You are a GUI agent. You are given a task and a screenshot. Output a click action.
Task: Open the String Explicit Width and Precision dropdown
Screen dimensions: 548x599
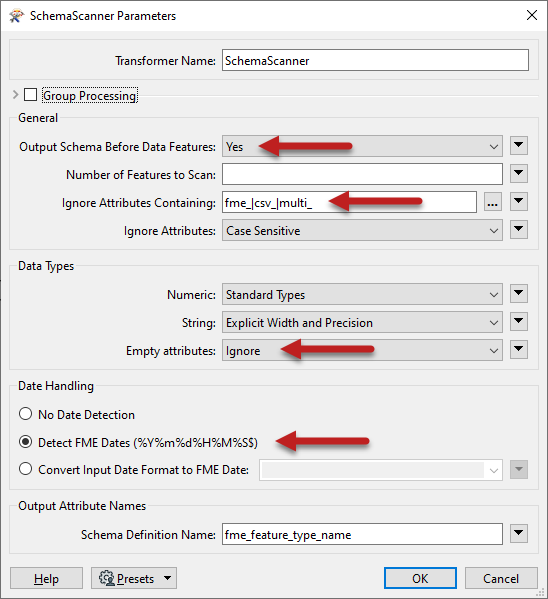(x=362, y=322)
